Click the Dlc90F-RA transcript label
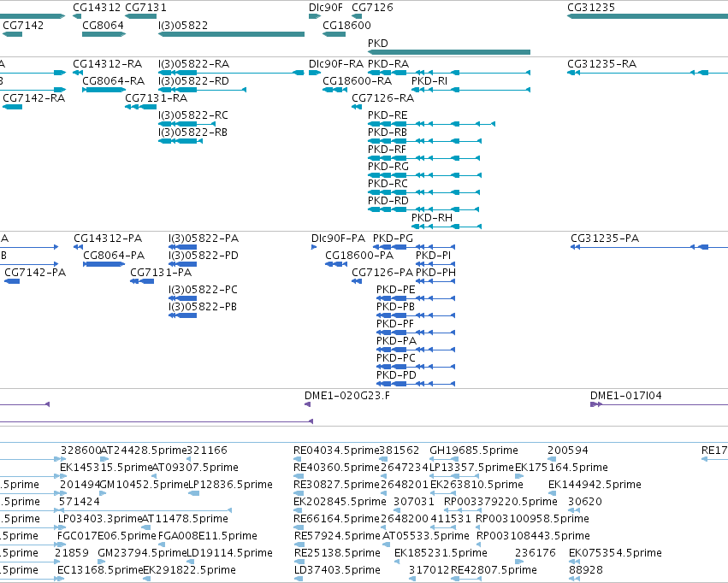Image resolution: width=728 pixels, height=583 pixels. [336, 63]
